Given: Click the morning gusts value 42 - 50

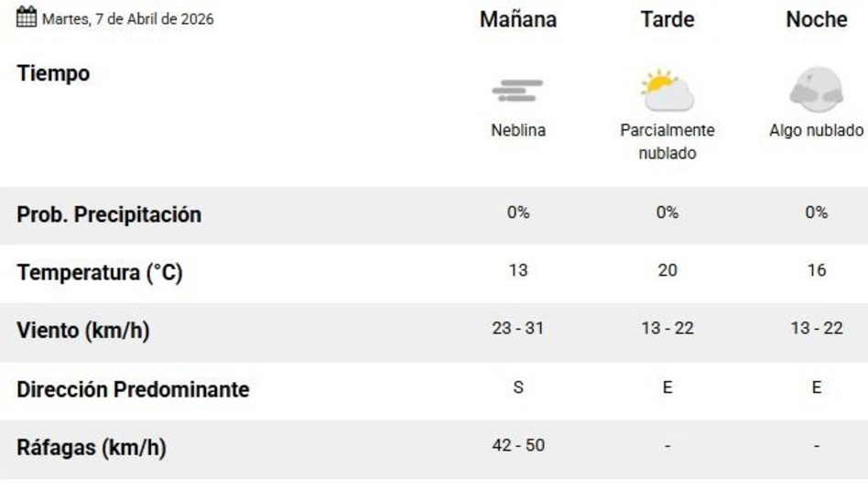Looking at the screenshot, I should point(518,445).
